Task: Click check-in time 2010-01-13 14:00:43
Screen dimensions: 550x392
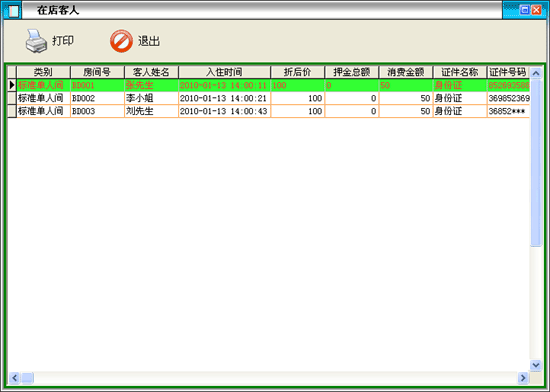Action: tap(224, 111)
